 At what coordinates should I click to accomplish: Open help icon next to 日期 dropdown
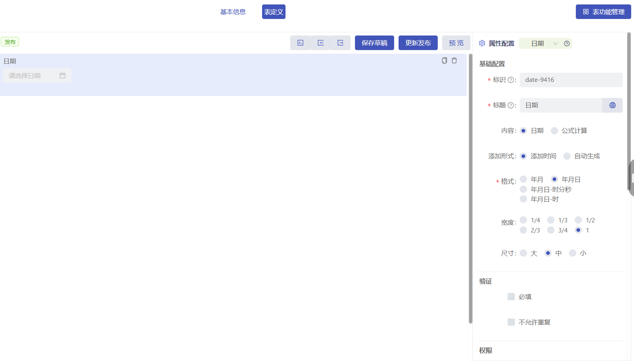[567, 44]
